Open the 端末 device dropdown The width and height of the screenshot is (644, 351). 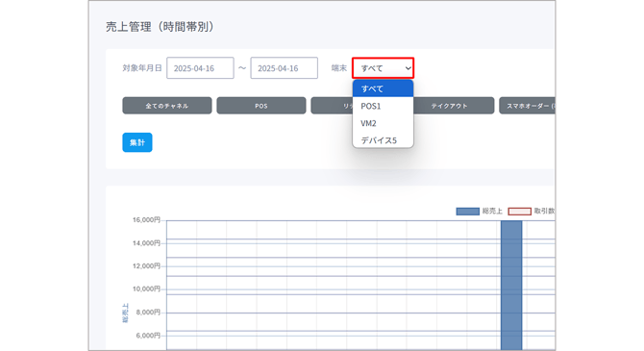coord(383,68)
